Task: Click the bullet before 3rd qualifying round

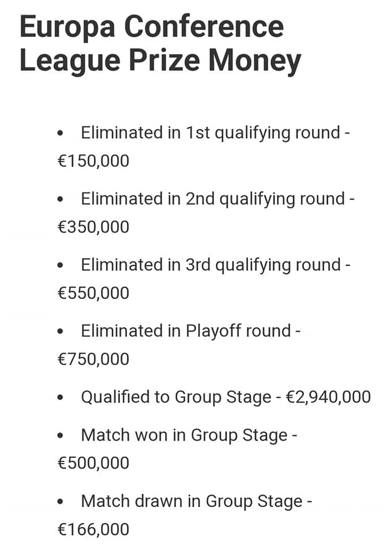Action: [60, 266]
